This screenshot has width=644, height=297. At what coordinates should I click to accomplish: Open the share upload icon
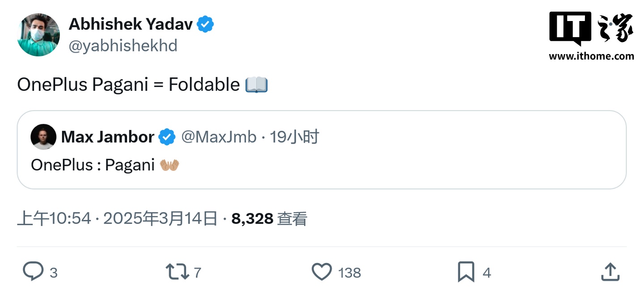tap(610, 272)
